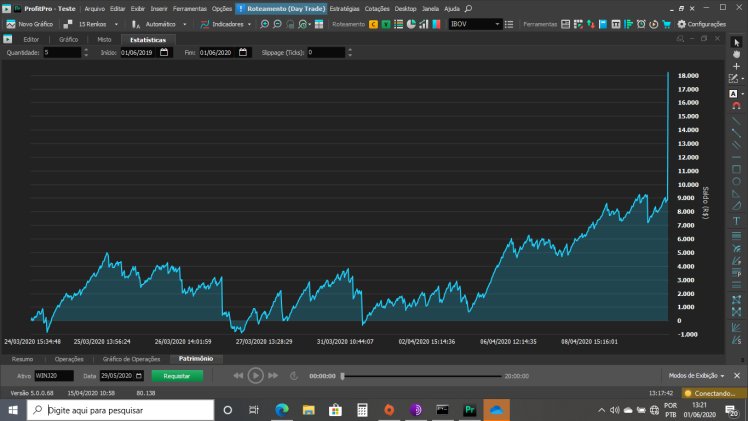Open Microsoft Edge from taskbar

(x=281, y=410)
